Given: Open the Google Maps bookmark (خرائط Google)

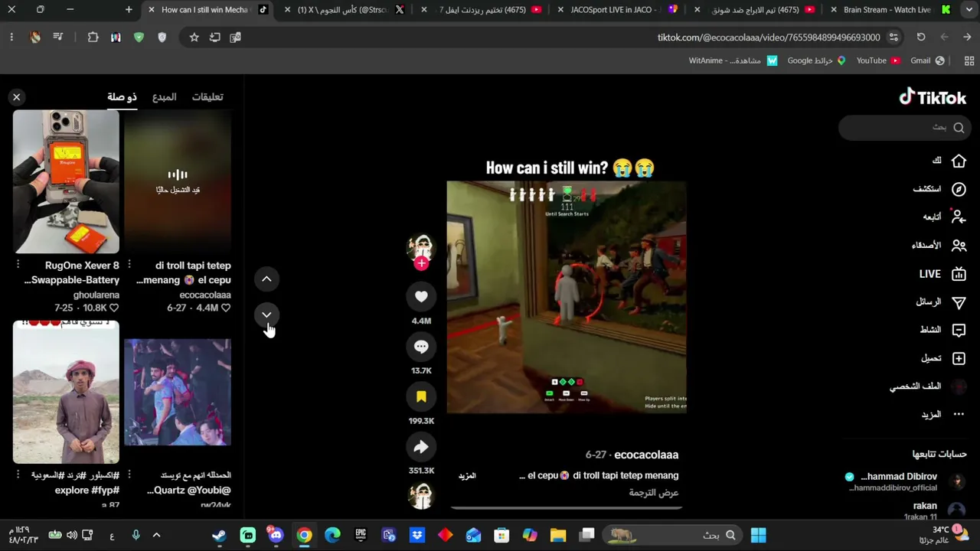Looking at the screenshot, I should coord(817,60).
